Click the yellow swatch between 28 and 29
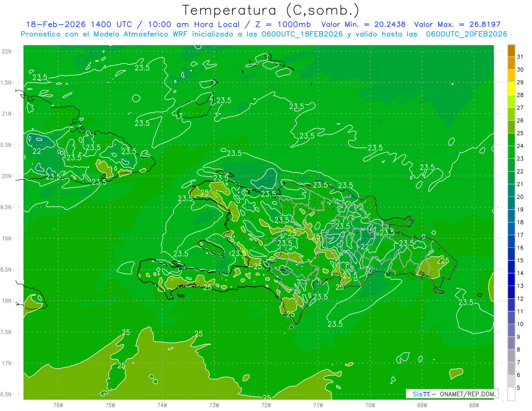 coord(511,89)
